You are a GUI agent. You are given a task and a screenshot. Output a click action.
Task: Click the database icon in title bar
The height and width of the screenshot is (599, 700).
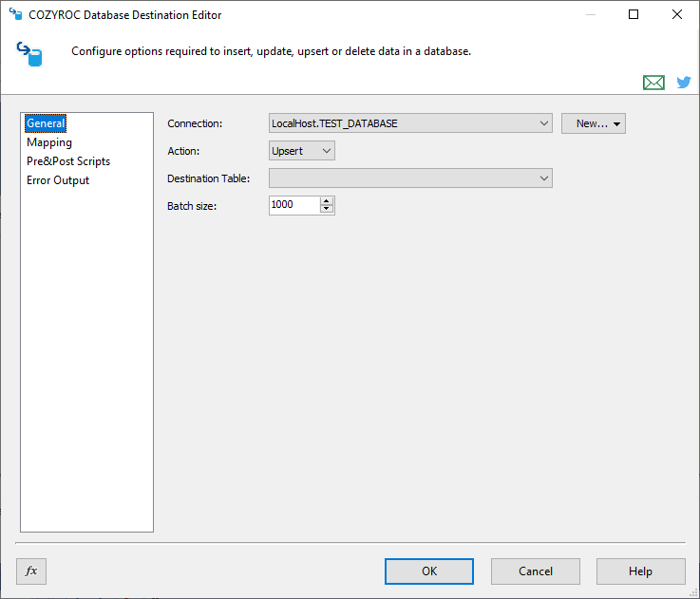point(16,14)
